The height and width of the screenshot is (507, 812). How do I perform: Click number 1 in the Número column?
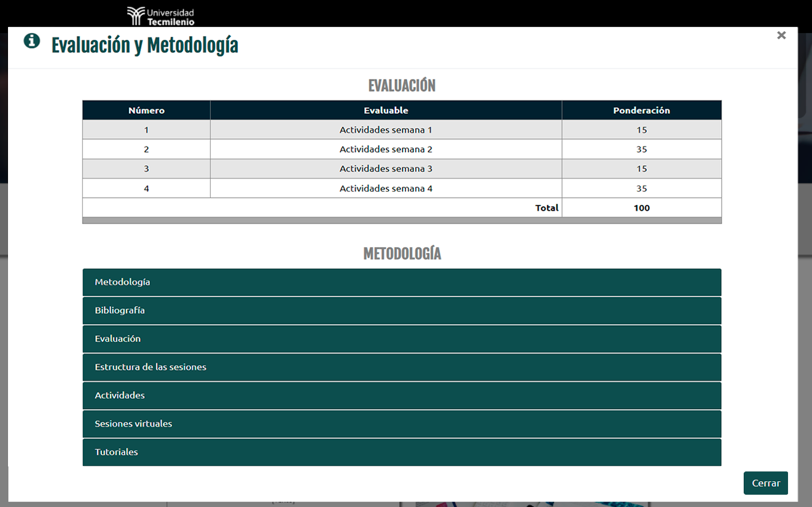[x=146, y=130]
